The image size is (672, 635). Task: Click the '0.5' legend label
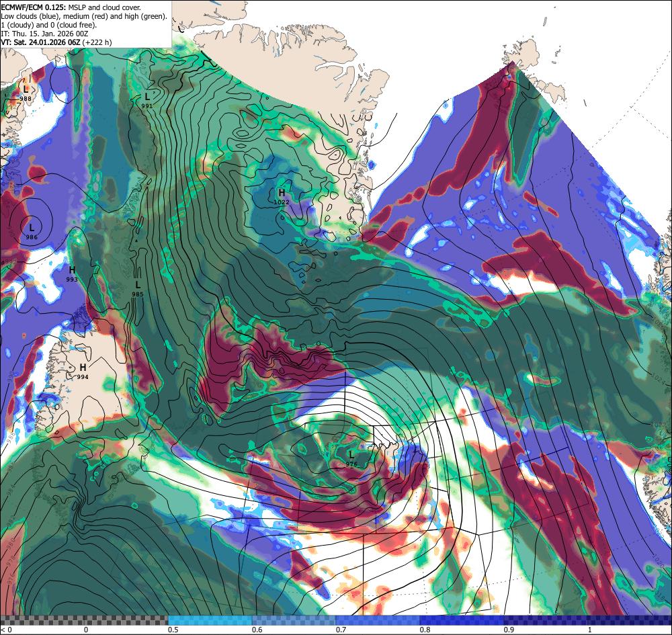pos(173,630)
